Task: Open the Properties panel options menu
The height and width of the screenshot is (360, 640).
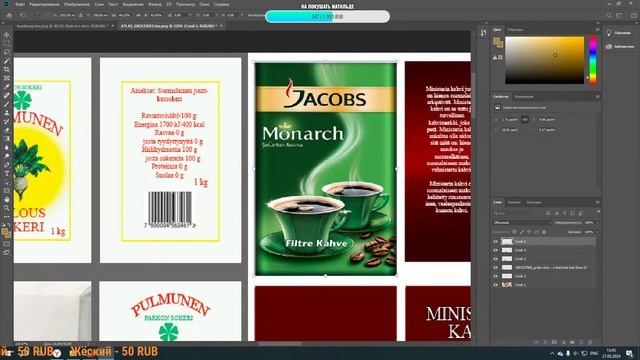Action: pos(598,97)
